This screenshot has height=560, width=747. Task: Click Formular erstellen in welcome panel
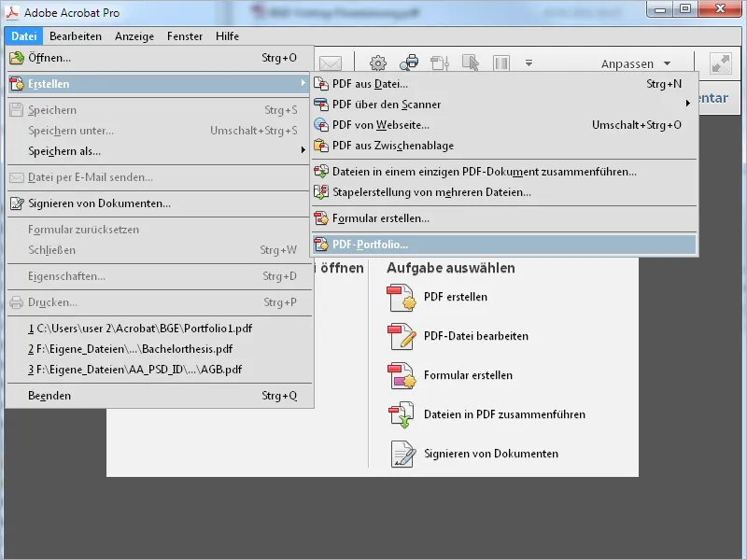(469, 375)
